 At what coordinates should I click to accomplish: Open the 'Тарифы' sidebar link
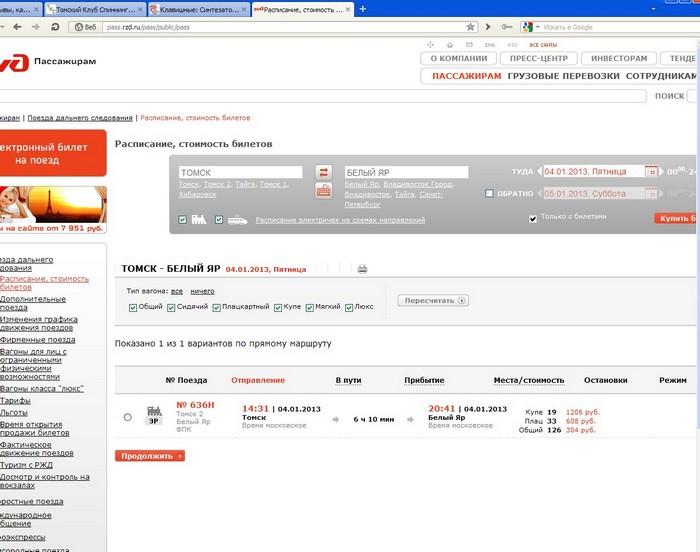point(13,398)
